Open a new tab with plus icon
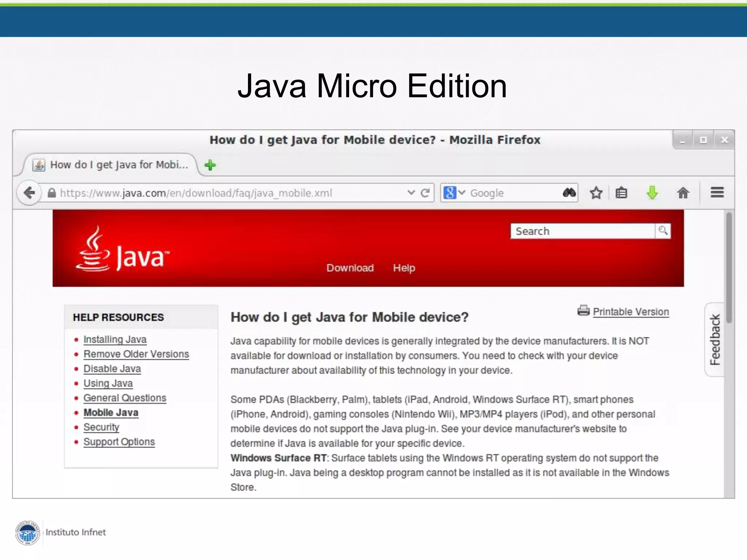Viewport: 747px width, 560px height. point(210,165)
